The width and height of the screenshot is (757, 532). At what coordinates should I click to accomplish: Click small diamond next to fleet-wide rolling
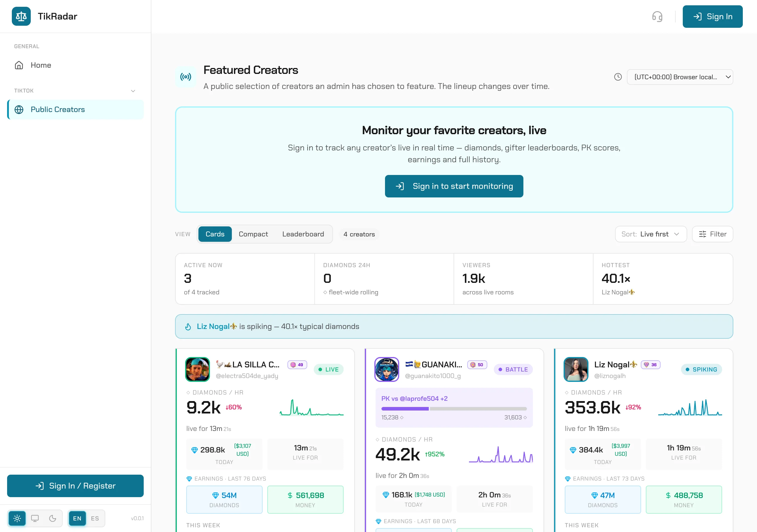(x=325, y=292)
